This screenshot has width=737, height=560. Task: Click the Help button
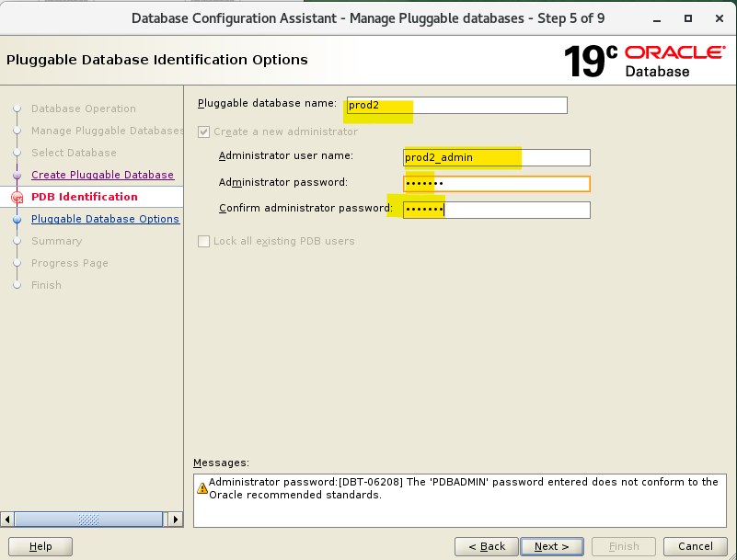coord(40,546)
